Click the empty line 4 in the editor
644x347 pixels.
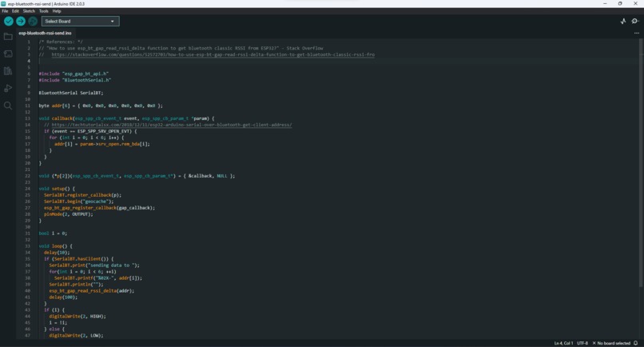click(x=337, y=61)
